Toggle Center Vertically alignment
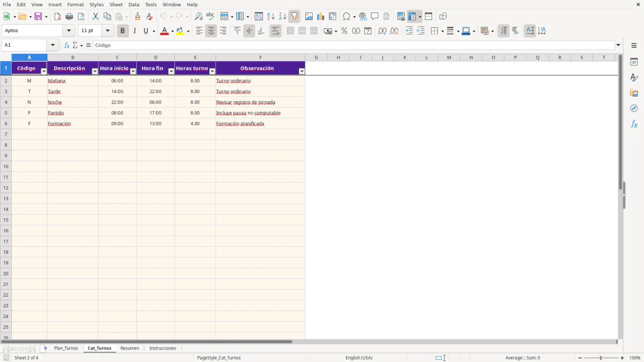 [x=249, y=31]
